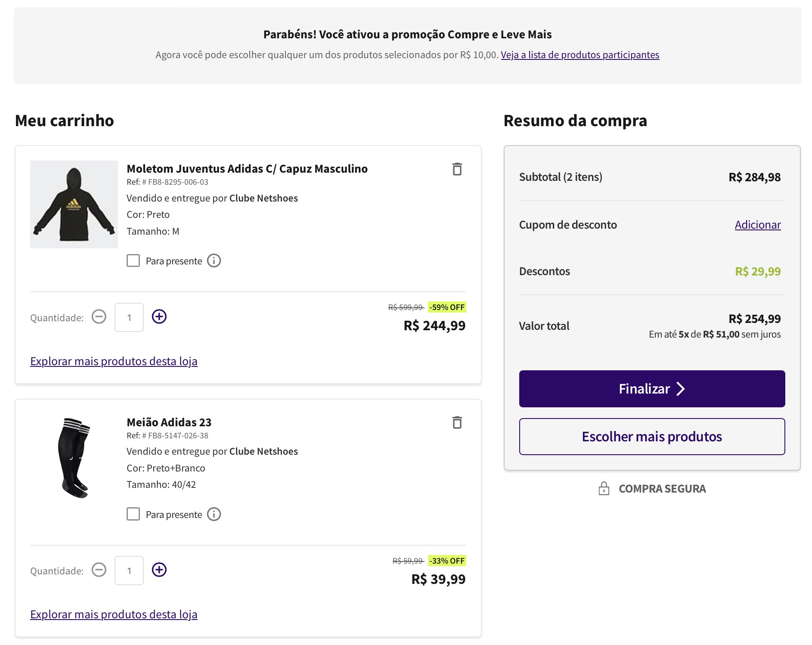Click the arrow on the Finalizar button

(x=680, y=389)
